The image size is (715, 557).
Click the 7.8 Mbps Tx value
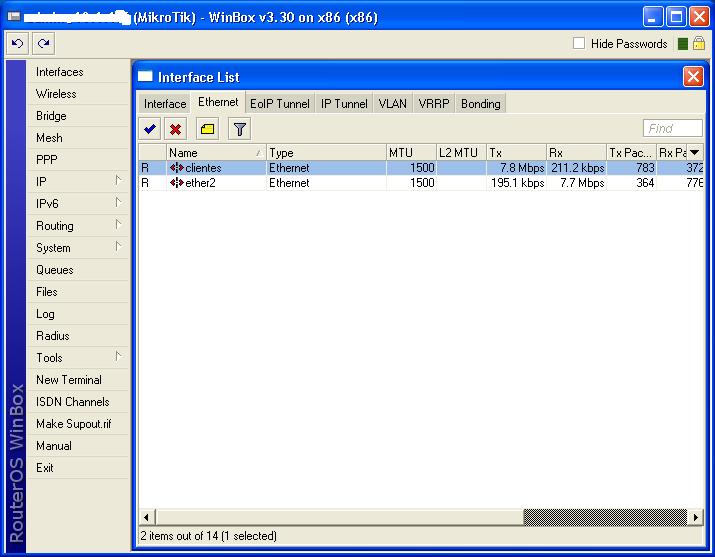pos(522,168)
